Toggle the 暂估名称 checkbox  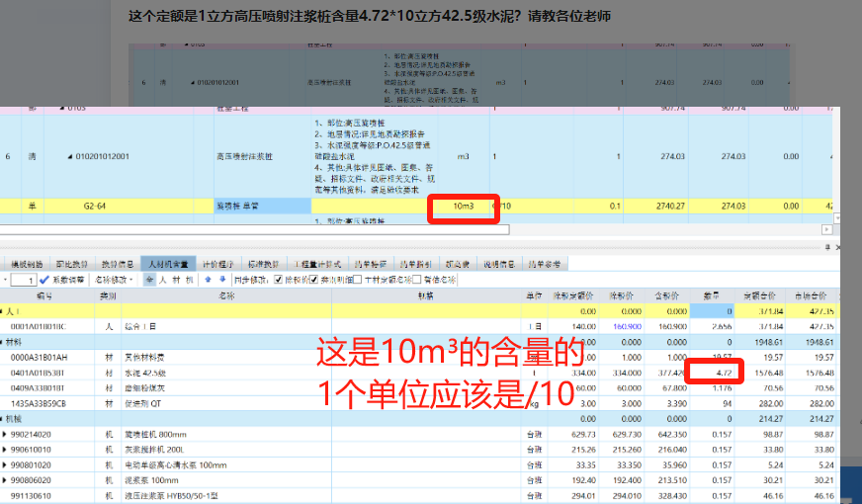(x=417, y=280)
